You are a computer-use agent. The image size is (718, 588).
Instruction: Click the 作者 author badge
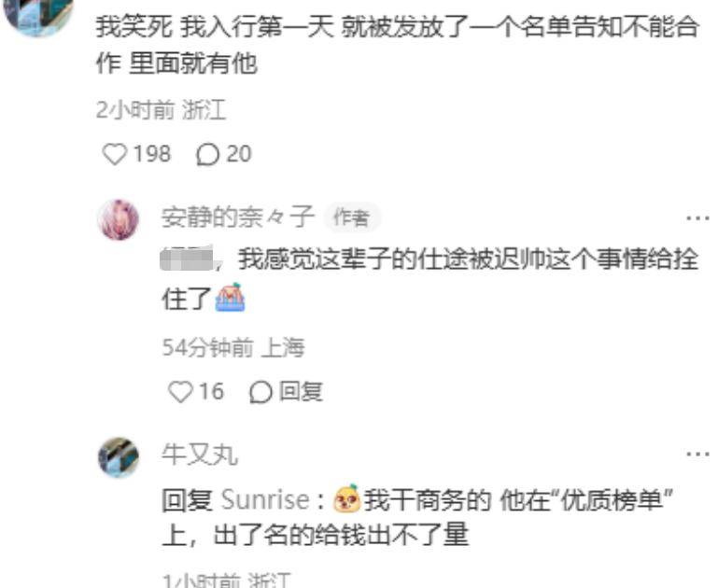tap(351, 217)
